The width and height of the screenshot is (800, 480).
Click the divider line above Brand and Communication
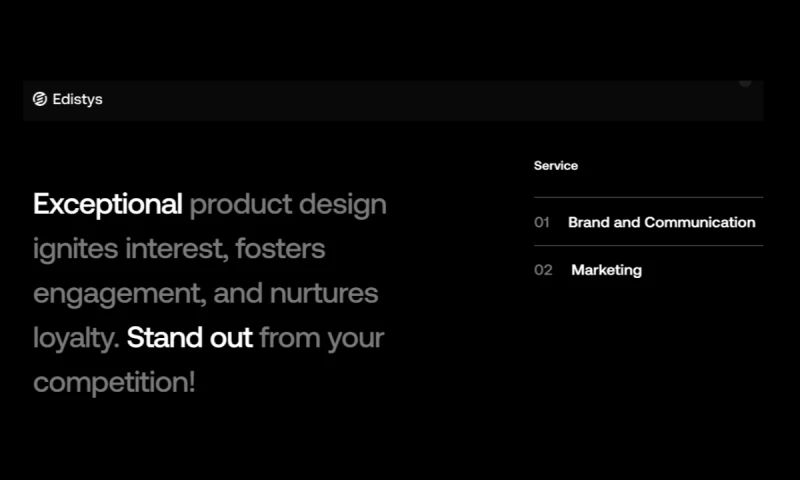tap(648, 197)
